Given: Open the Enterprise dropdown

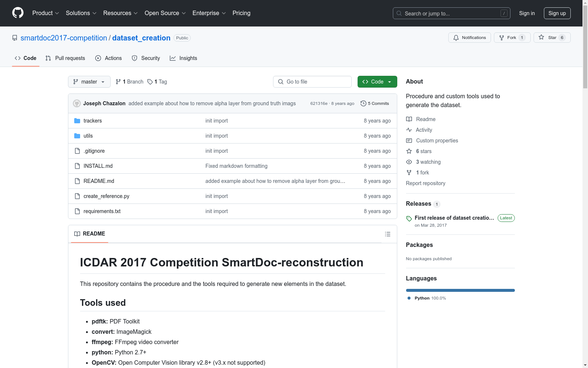Looking at the screenshot, I should 209,13.
